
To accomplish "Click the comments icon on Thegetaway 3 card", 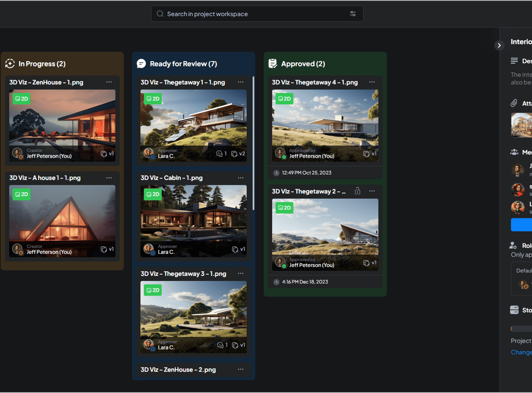I will pyautogui.click(x=219, y=345).
